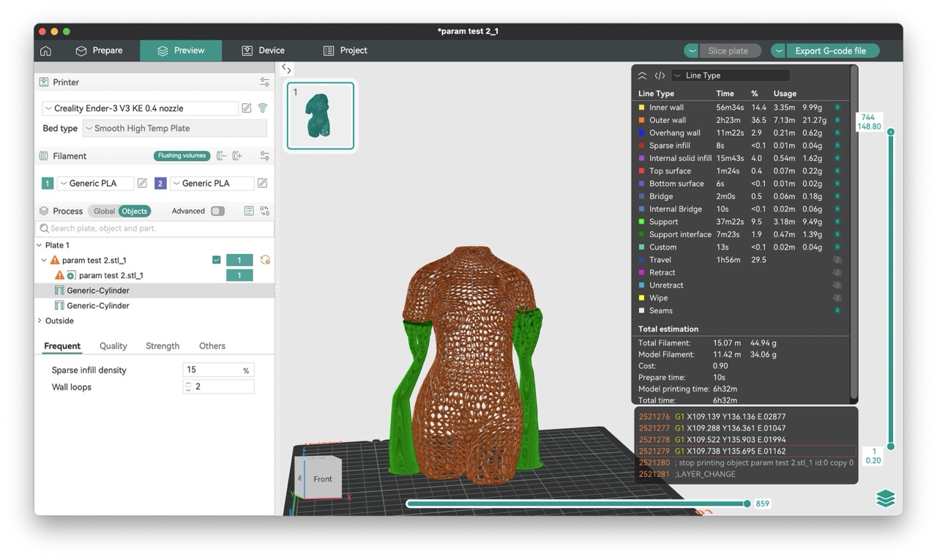Click the add filament icon
This screenshot has width=937, height=560.
click(x=237, y=156)
